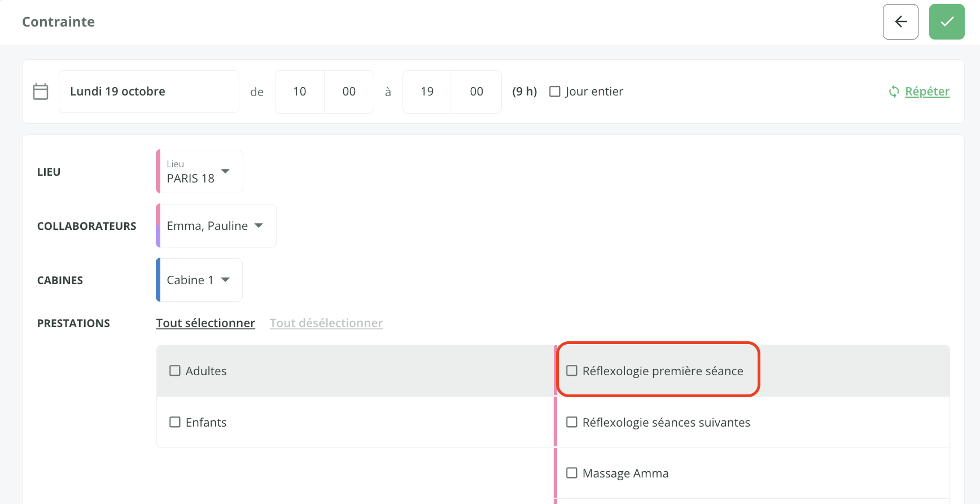Click Tout sélectionner link

[x=205, y=323]
